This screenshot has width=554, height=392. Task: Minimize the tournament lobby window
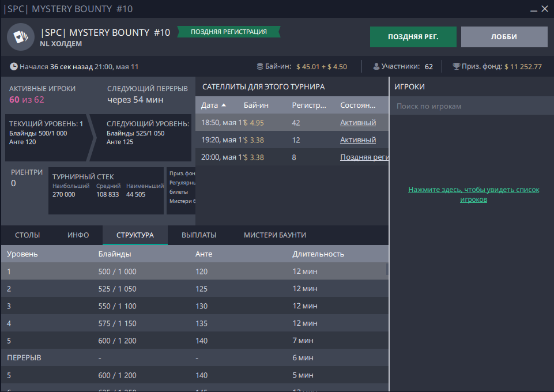pyautogui.click(x=529, y=8)
